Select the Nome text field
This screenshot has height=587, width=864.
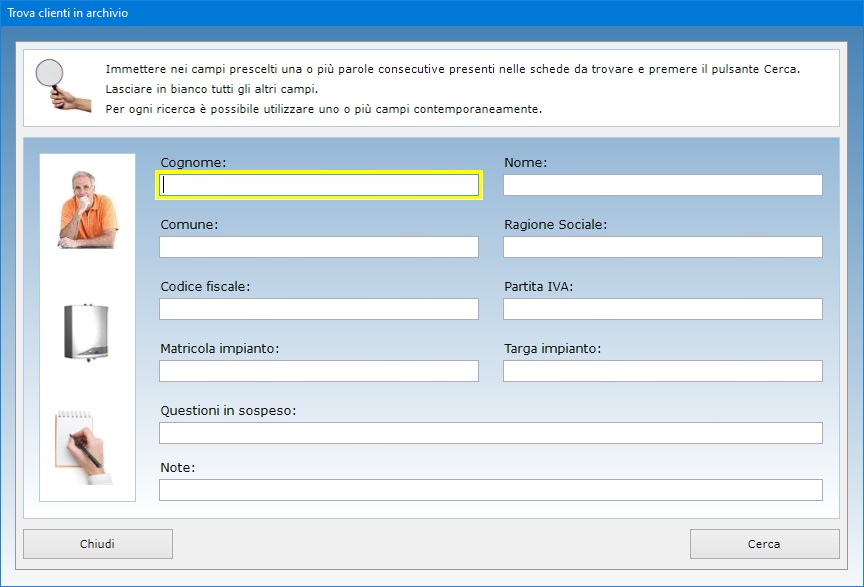coord(663,185)
